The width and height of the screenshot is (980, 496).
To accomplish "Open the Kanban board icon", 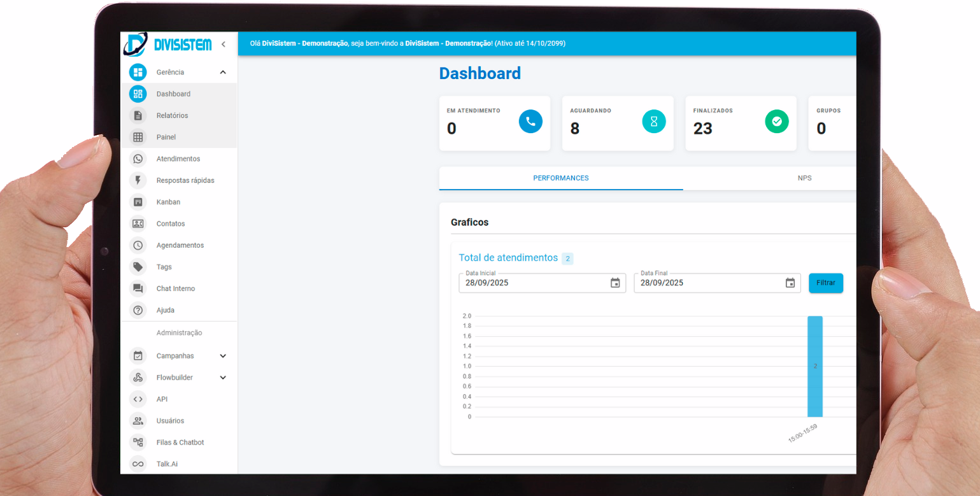I will coord(138,202).
